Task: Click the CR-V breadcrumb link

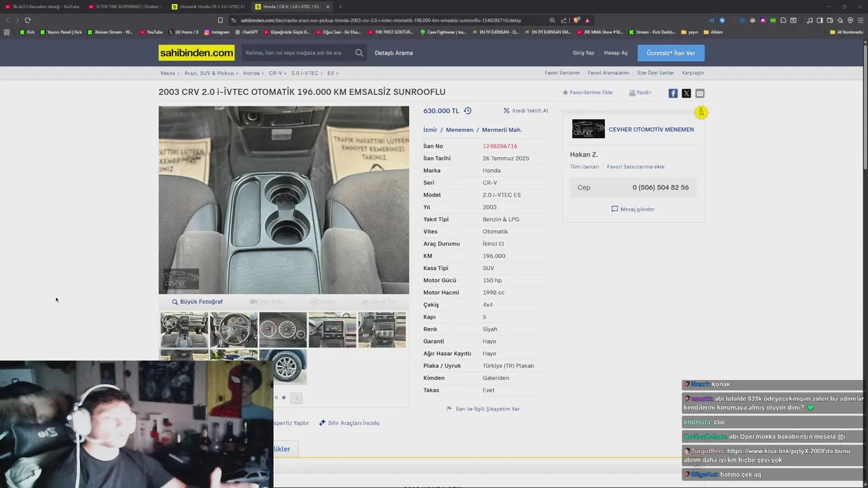Action: point(275,73)
